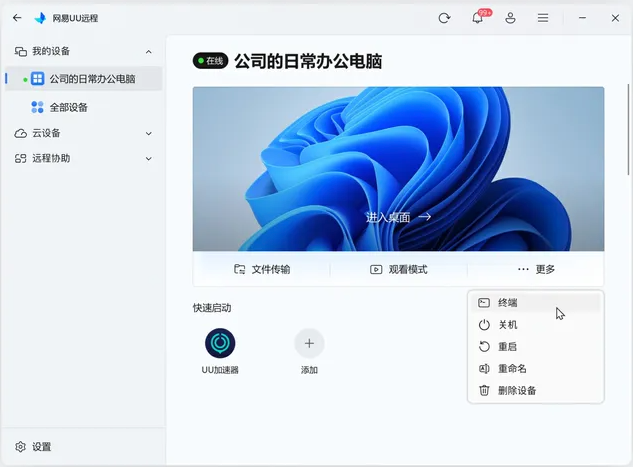
Task: Click the plus icon to add shortcut
Action: [x=309, y=343]
